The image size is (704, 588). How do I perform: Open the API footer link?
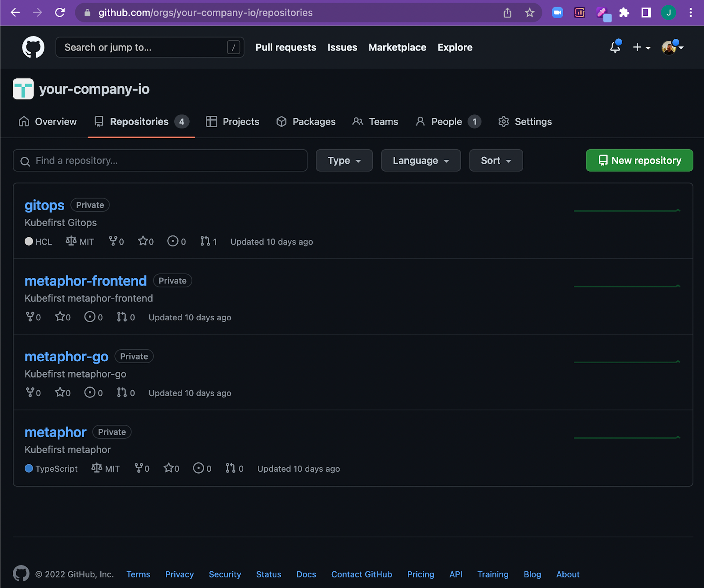(456, 574)
